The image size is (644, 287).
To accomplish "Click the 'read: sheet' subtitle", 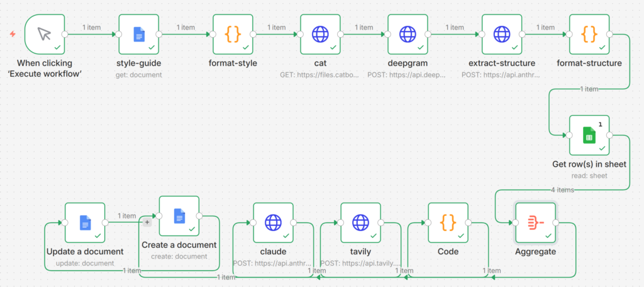I will (589, 176).
